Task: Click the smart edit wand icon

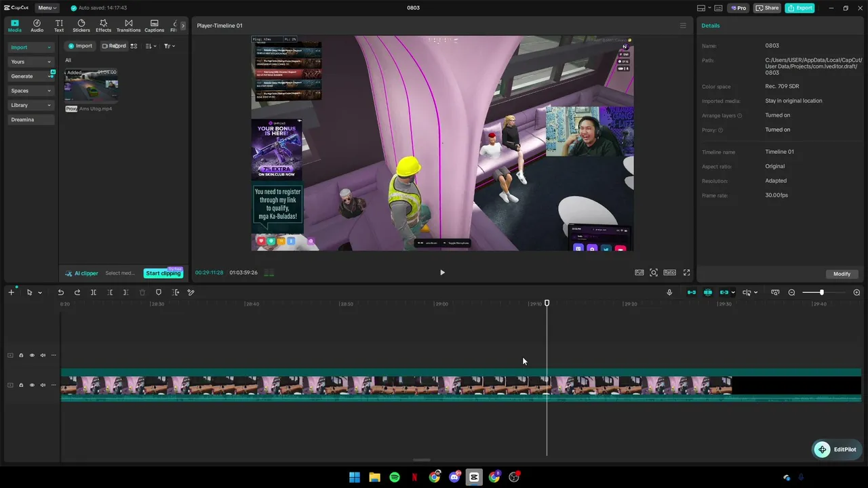Action: tap(191, 292)
